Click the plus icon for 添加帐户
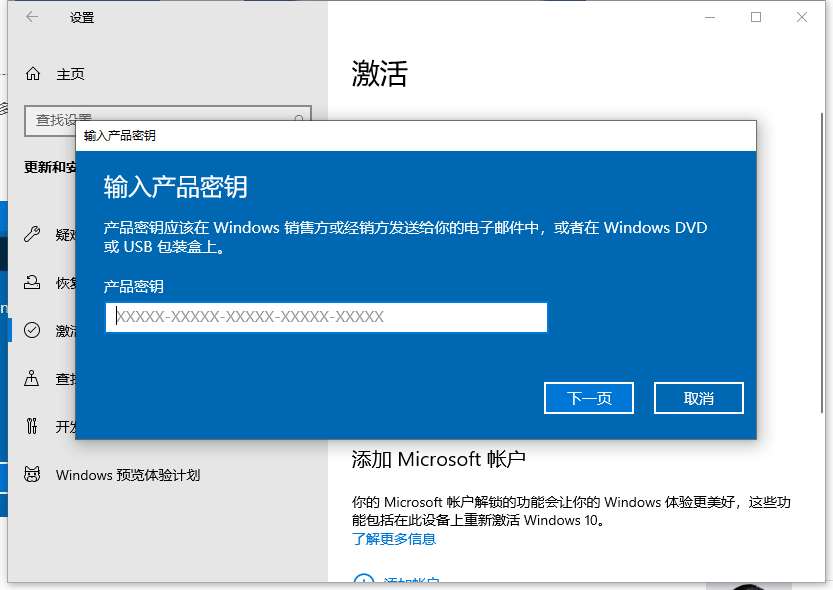Image resolution: width=833 pixels, height=590 pixels. point(362,582)
